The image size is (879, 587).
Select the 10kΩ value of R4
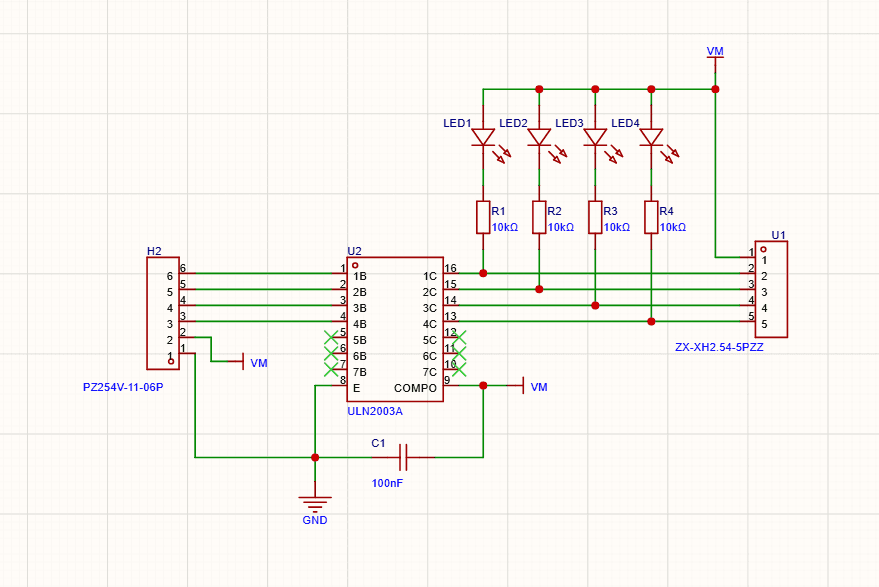coord(673,227)
